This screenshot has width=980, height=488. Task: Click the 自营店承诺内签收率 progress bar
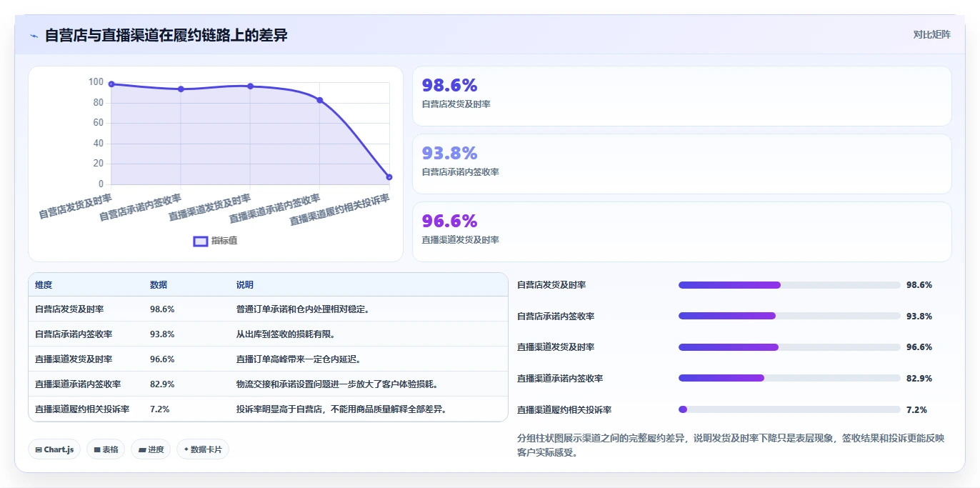tap(789, 316)
